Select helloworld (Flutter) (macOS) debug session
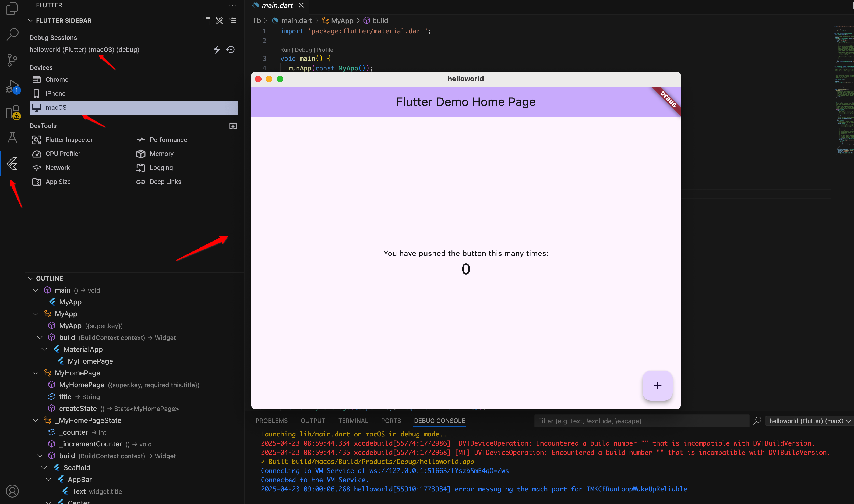 point(84,49)
